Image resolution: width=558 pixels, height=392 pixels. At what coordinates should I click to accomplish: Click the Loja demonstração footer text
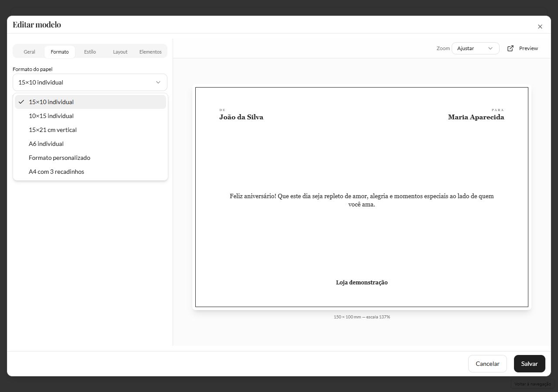coord(362,283)
